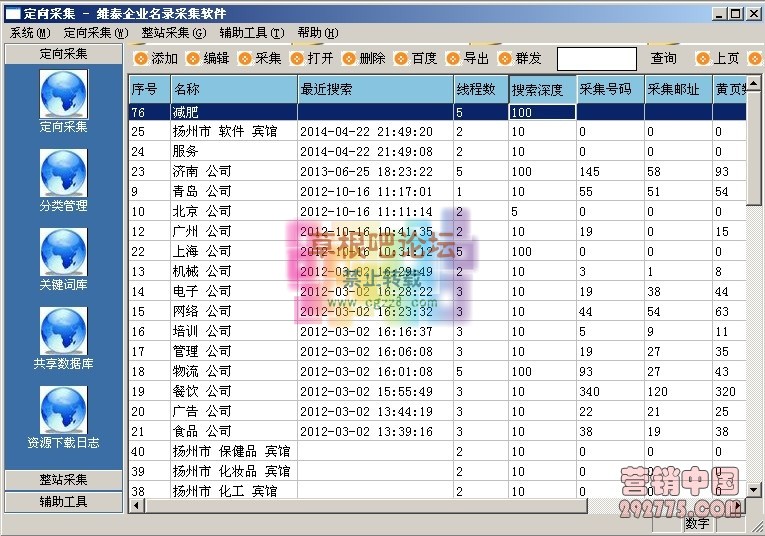This screenshot has height=536, width=765.
Task: Sort by the 采集号码 column header
Action: [611, 89]
